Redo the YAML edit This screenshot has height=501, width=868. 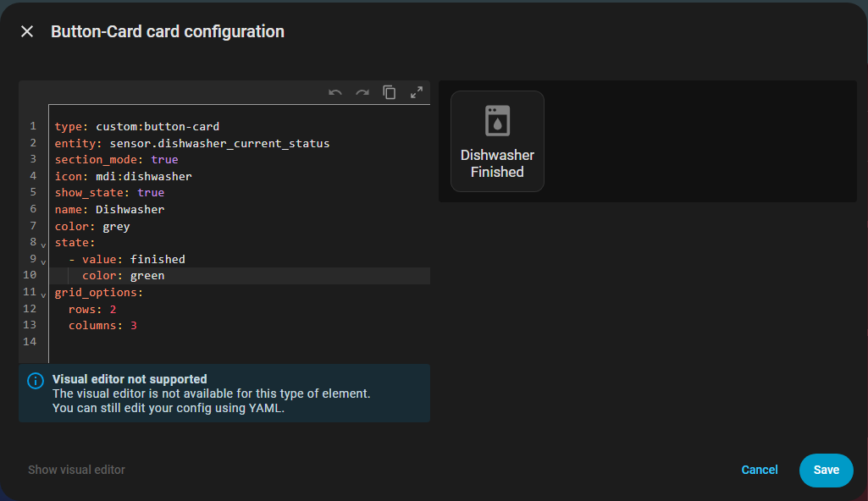tap(362, 93)
